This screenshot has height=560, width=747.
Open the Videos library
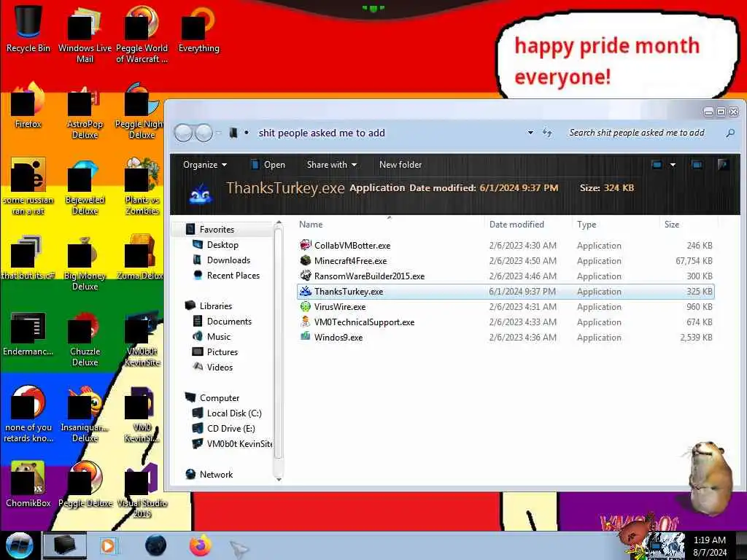point(220,367)
